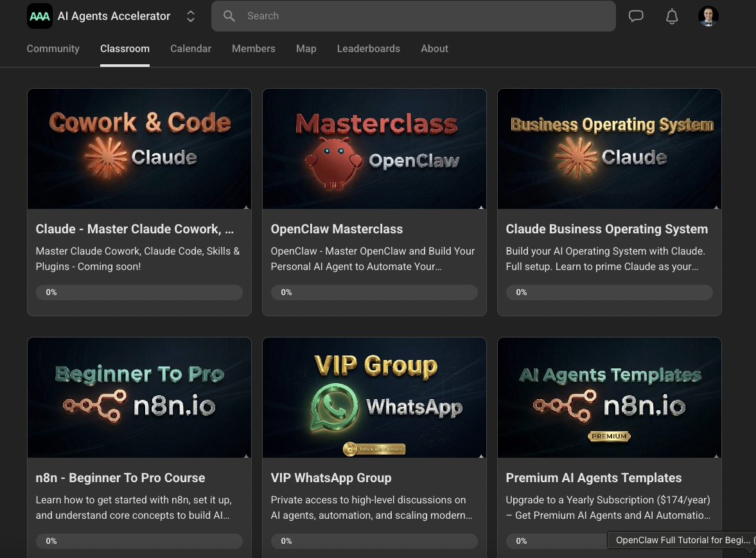Click the PREMIUM badge on AI Agents Templates
The width and height of the screenshot is (756, 558).
click(609, 436)
